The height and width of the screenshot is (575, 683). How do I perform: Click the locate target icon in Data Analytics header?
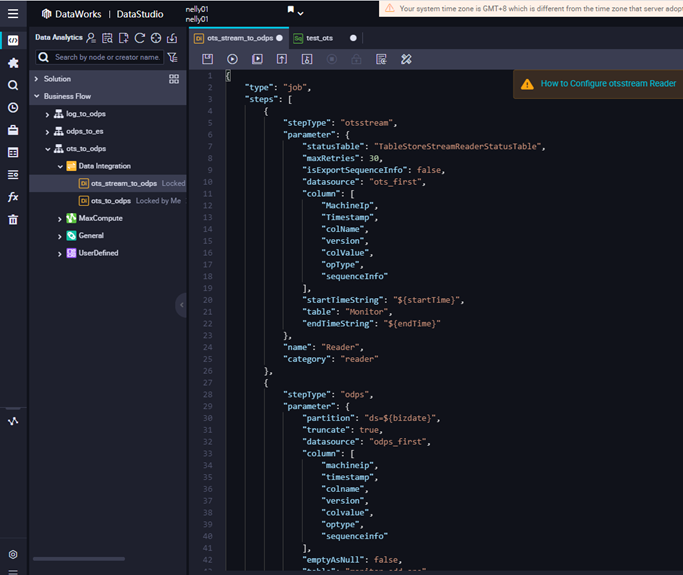click(156, 38)
